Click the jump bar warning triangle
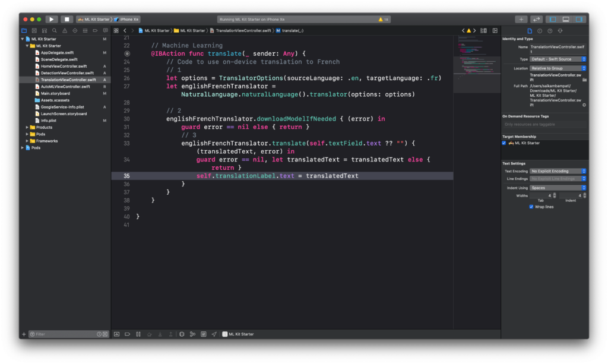Viewport: 608px width, 364px height. (469, 31)
